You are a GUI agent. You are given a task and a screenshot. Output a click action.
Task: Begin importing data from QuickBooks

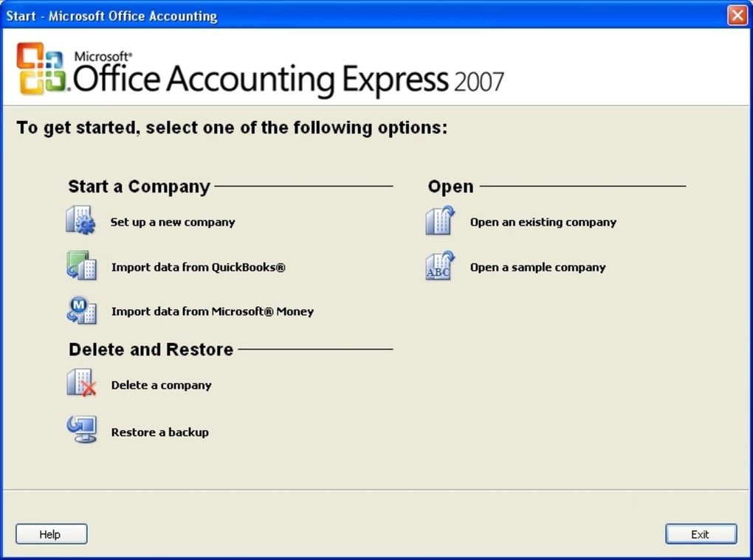(197, 269)
